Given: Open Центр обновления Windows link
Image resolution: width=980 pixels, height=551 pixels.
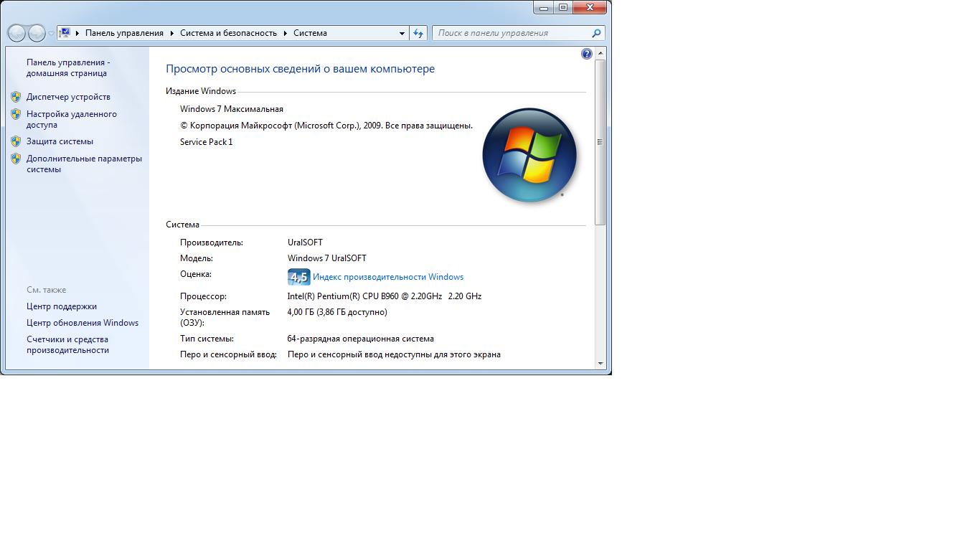Looking at the screenshot, I should 83,323.
